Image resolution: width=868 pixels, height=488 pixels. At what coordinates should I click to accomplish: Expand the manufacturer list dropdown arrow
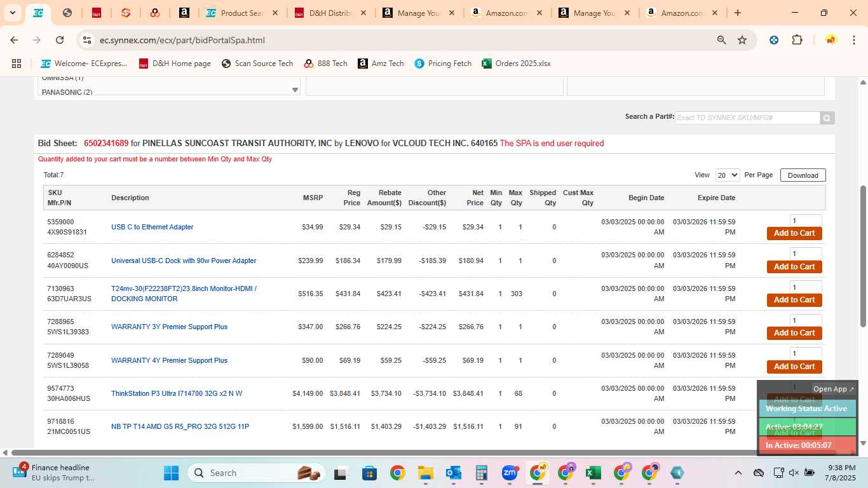tap(295, 90)
